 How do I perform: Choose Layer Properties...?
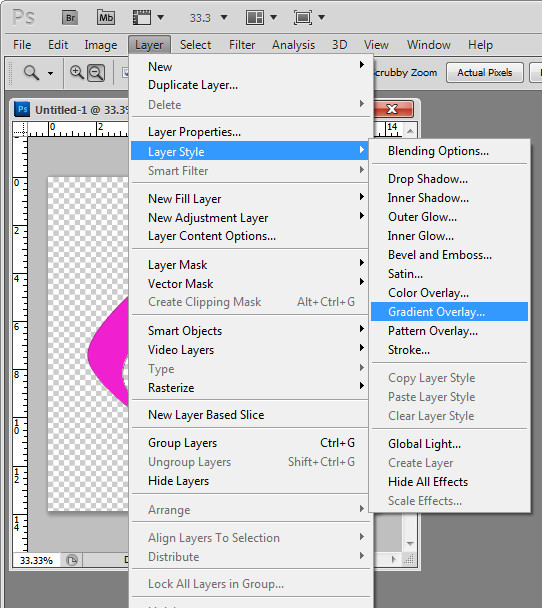pyautogui.click(x=250, y=132)
